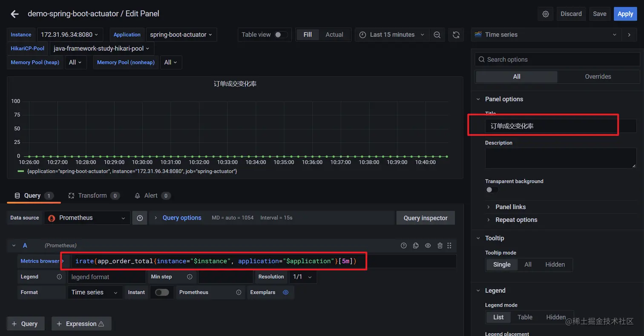Click the Description text area
This screenshot has width=644, height=336.
561,158
